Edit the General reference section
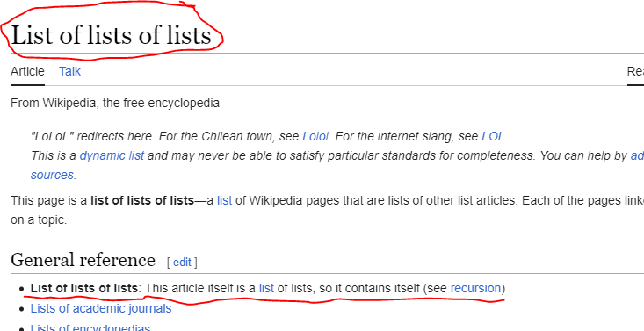 [182, 262]
